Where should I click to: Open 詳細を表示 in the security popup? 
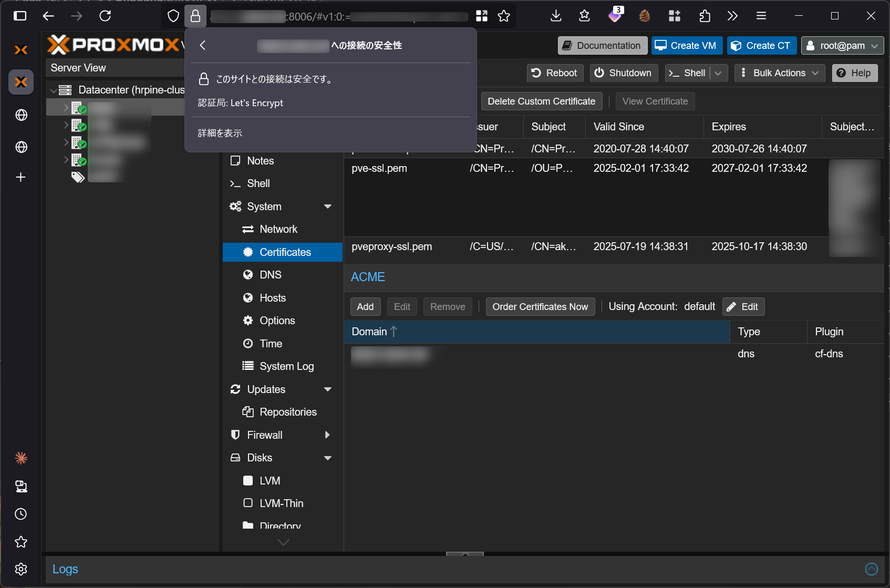[219, 133]
